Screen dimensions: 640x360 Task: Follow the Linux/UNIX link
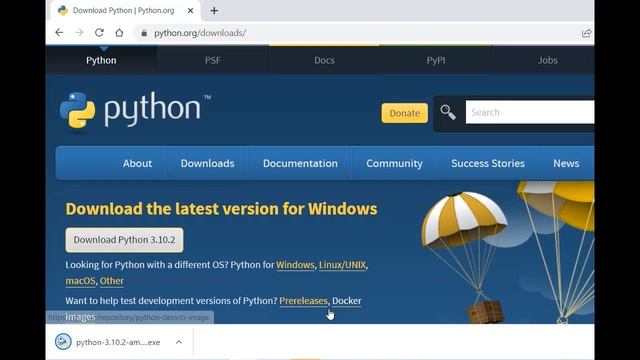coord(342,265)
